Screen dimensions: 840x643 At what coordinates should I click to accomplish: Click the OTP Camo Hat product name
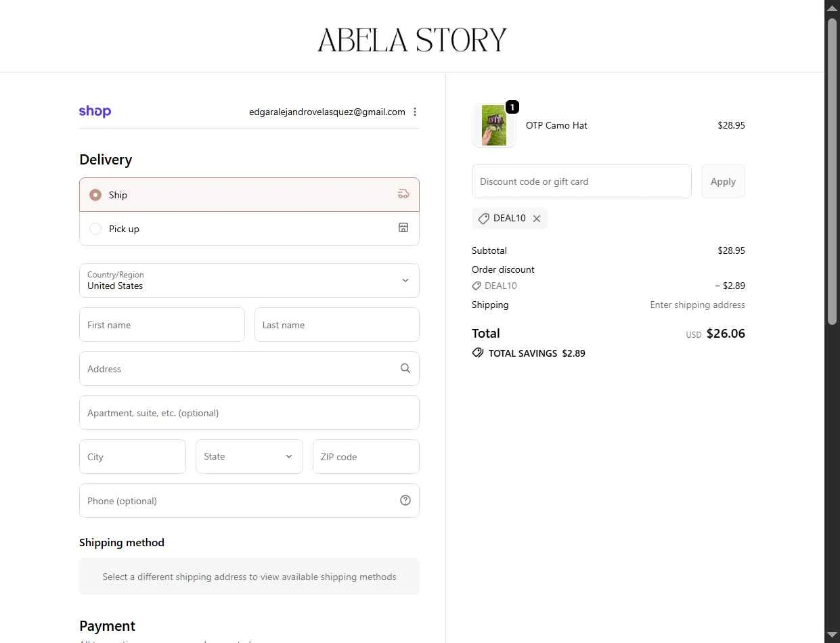[x=556, y=125]
